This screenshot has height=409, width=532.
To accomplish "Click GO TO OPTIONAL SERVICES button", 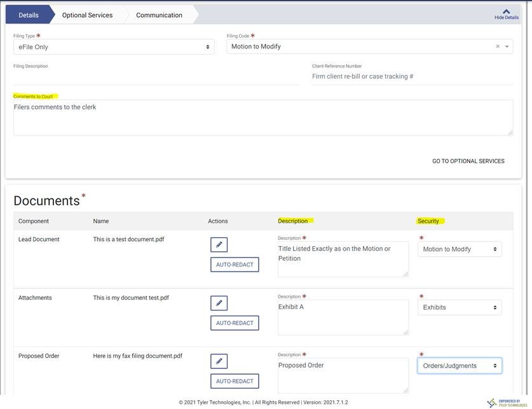I will click(468, 161).
